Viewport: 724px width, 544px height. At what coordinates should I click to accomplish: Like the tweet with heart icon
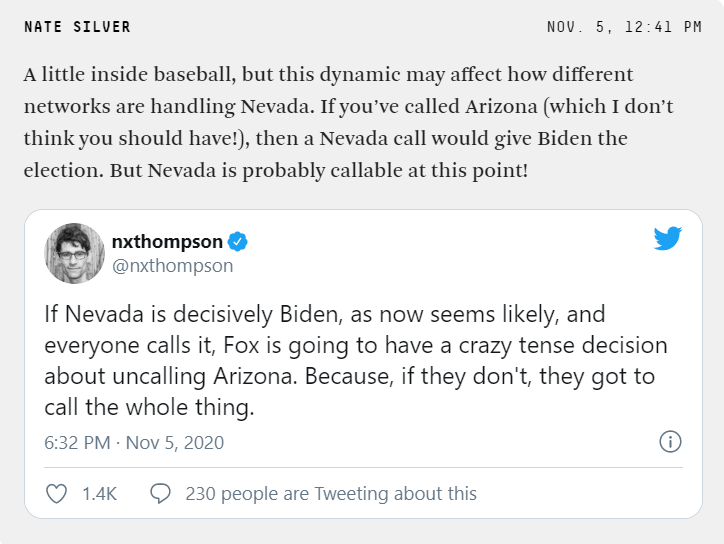click(57, 493)
